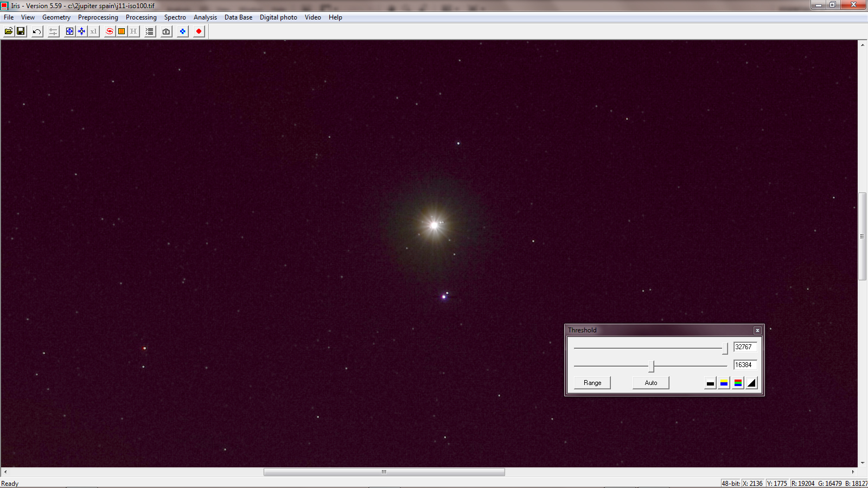Click the X: 2136 status bar coordinate
The width and height of the screenshot is (868, 488).
point(752,484)
